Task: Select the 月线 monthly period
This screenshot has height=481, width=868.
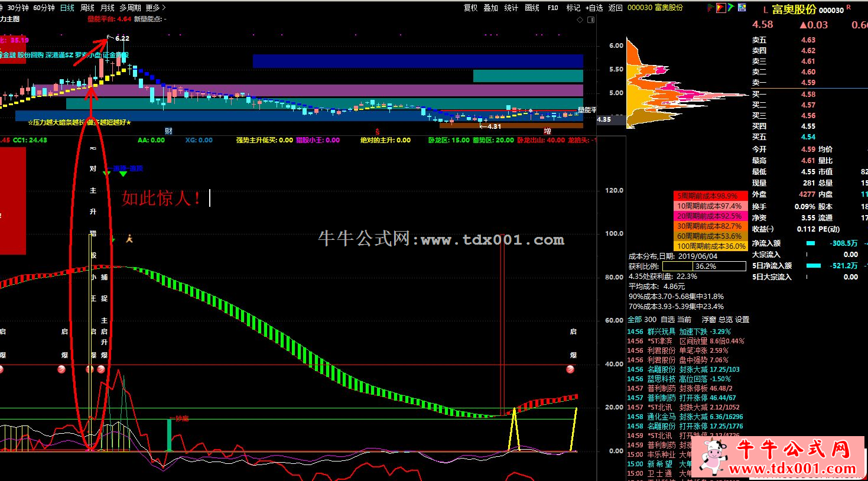Action: tap(108, 8)
